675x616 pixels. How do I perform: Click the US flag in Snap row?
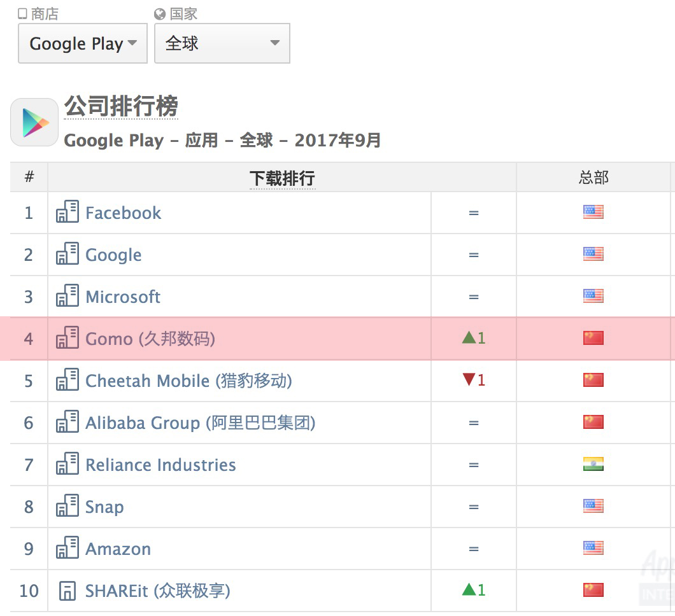pos(593,506)
